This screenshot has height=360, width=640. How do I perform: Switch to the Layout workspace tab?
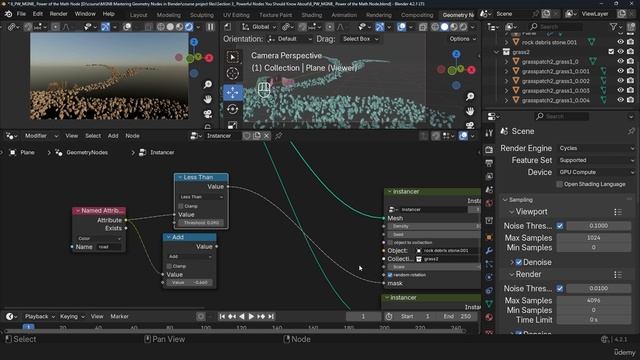point(138,15)
